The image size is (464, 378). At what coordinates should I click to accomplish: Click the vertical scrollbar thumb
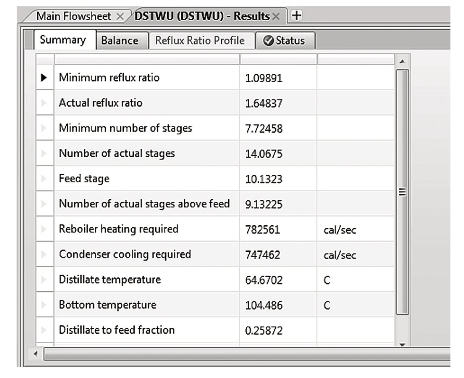coord(402,192)
